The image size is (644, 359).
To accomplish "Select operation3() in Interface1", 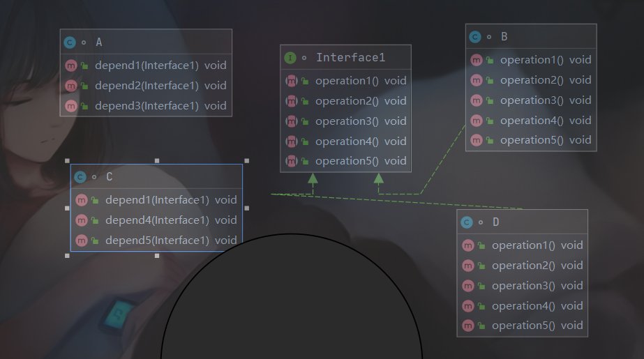I will coord(346,121).
